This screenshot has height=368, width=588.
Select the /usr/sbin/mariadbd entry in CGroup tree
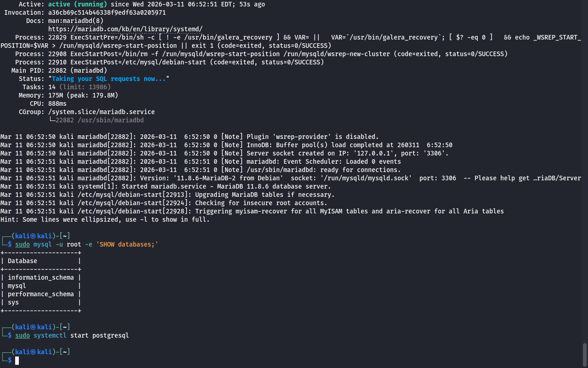point(99,120)
